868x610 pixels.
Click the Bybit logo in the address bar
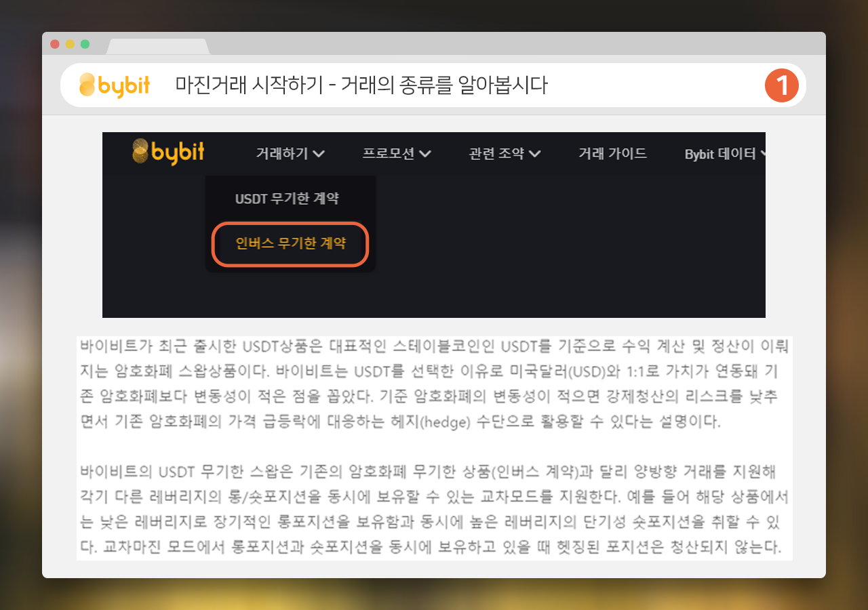tap(115, 85)
